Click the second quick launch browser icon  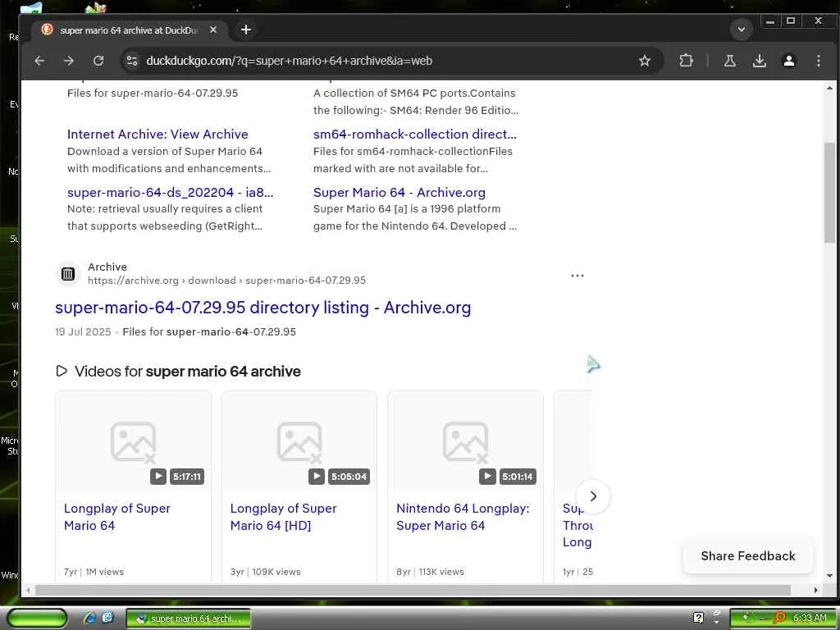(107, 619)
